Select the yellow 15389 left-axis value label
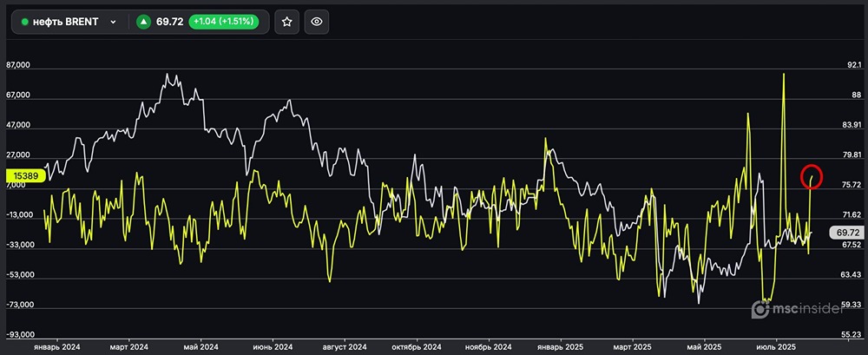 click(25, 176)
